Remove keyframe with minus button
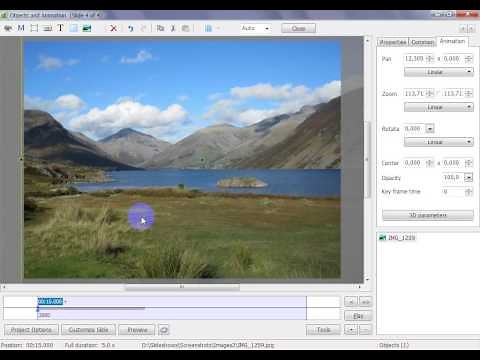Screen dimensions: 480x360 point(366,330)
